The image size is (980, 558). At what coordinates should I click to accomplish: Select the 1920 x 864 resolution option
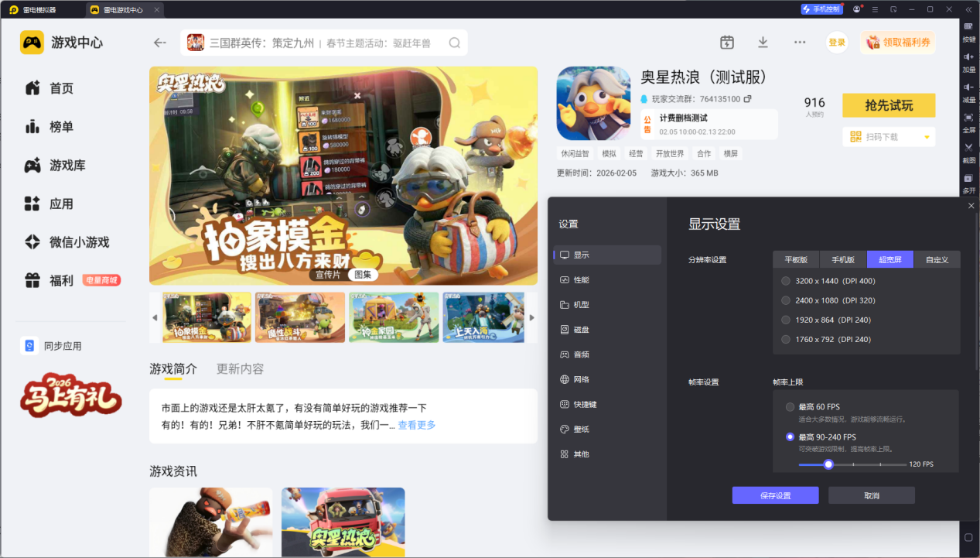tap(787, 320)
